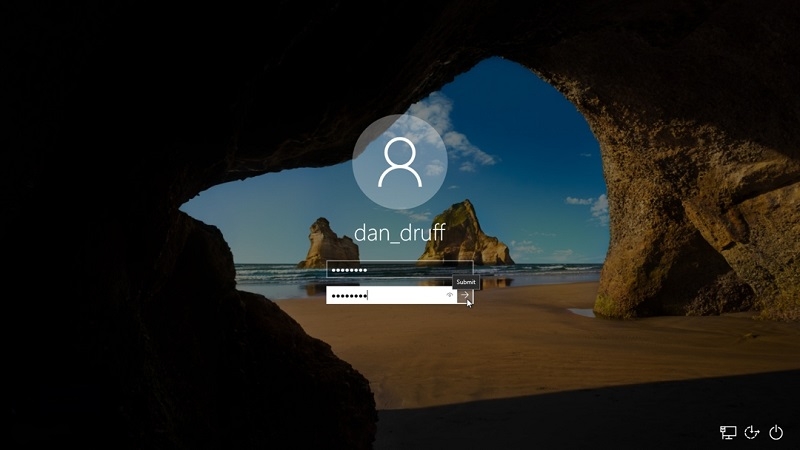Click the left sea stack rock
Viewport: 800px width, 450px height.
pyautogui.click(x=329, y=244)
